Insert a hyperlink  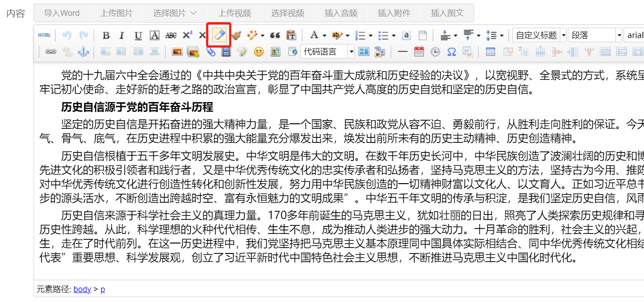click(x=51, y=51)
